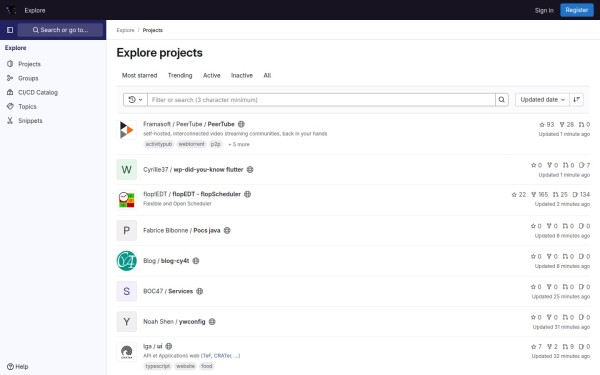Click globe icon beside flopScheduler
600x375 pixels.
(x=248, y=194)
